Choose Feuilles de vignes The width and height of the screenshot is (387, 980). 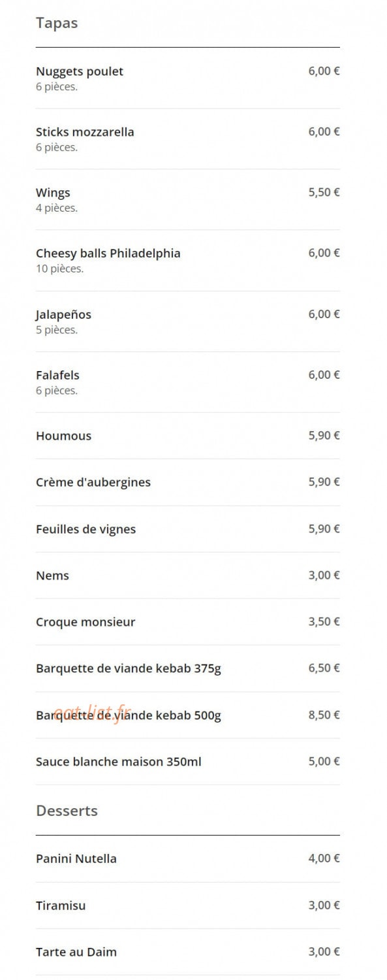pos(188,529)
